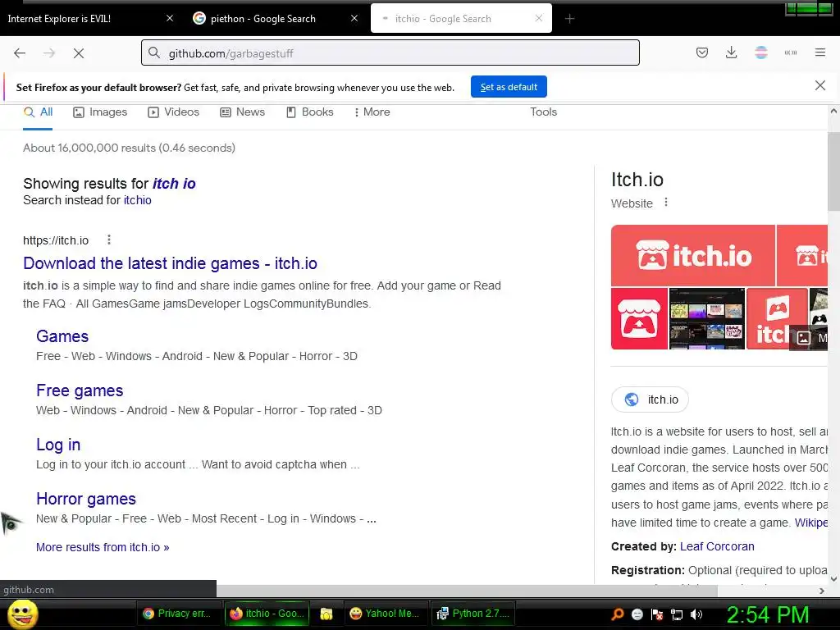
Task: Open the smiley face Start button
Action: click(x=22, y=614)
